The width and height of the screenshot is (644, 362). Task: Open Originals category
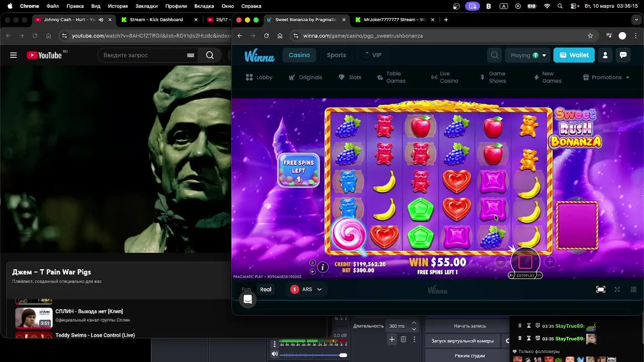pos(305,77)
